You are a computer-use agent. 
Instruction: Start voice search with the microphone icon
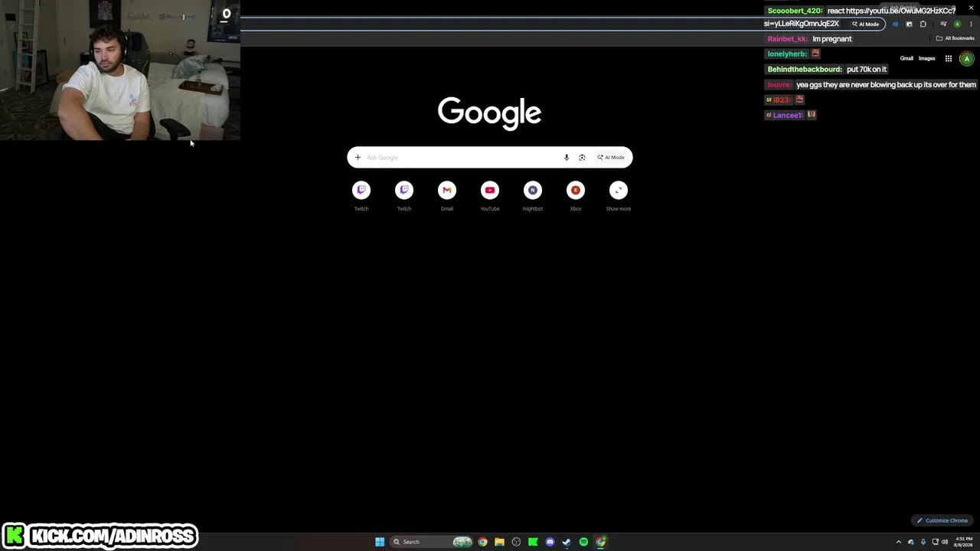tap(567, 158)
